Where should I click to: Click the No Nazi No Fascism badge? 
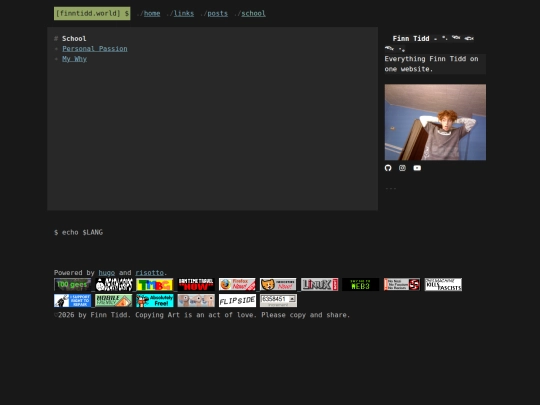402,284
